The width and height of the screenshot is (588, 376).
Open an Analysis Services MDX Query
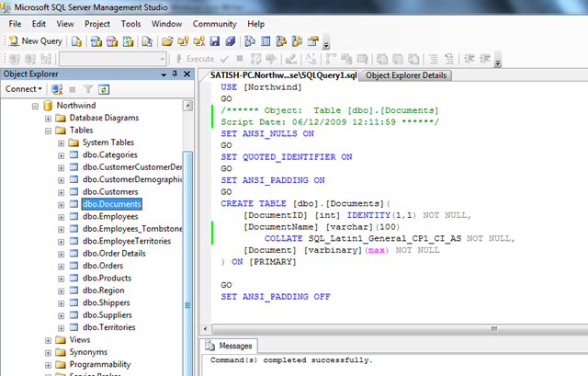click(96, 41)
